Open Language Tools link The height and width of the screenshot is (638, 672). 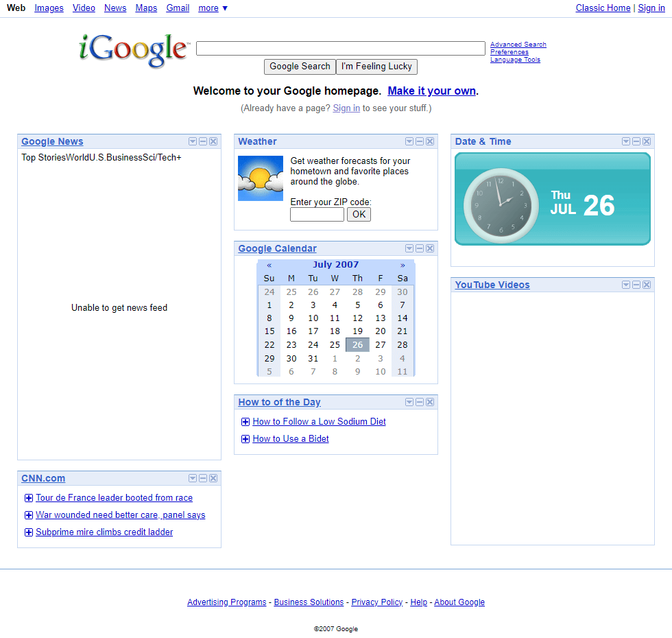click(515, 60)
